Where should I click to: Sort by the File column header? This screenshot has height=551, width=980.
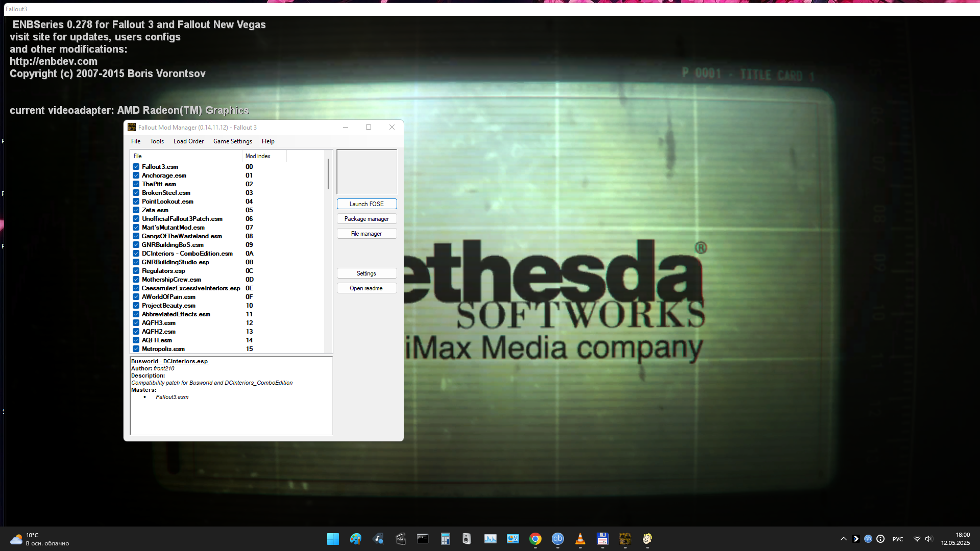tap(186, 156)
